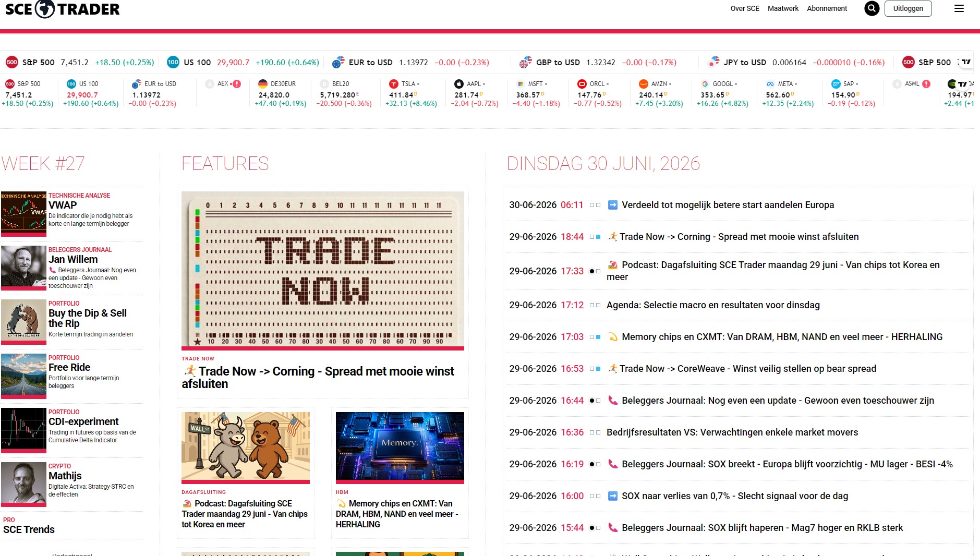Open Mathijs crypto section link
This screenshot has height=556, width=980.
click(65, 476)
